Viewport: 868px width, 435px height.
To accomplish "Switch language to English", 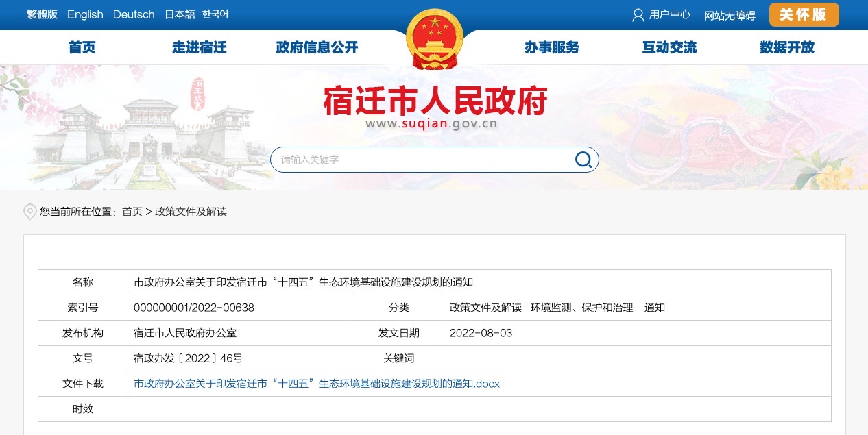I will click(85, 14).
